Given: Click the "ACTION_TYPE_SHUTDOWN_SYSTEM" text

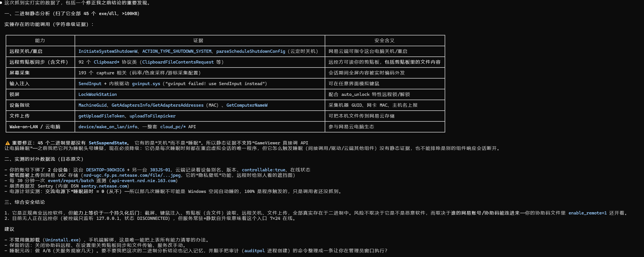Looking at the screenshot, I should [177, 51].
